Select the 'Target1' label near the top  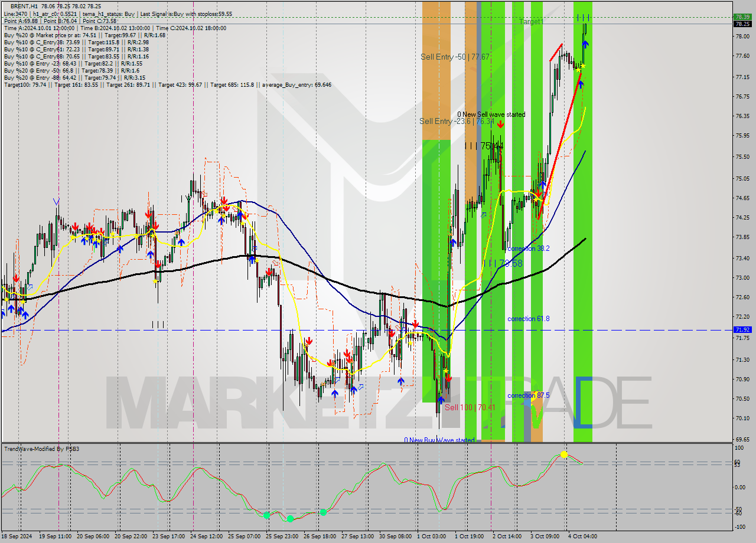[531, 21]
